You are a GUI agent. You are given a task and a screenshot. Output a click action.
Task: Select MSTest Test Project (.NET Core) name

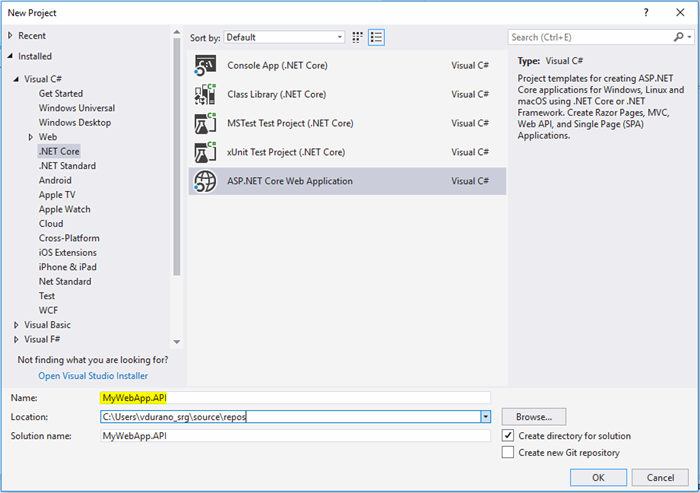coord(290,123)
